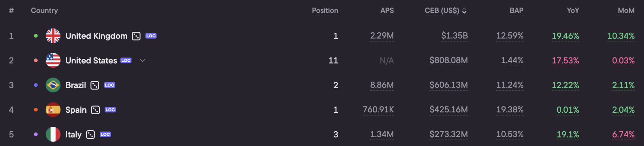The width and height of the screenshot is (644, 146).
Task: Click the Brazil flag icon
Action: (53, 85)
